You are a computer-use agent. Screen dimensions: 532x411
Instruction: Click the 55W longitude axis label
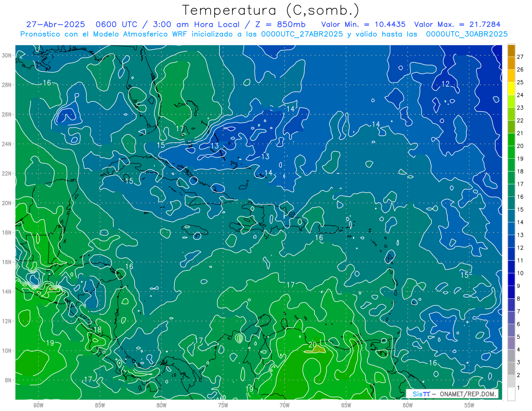coord(469,405)
